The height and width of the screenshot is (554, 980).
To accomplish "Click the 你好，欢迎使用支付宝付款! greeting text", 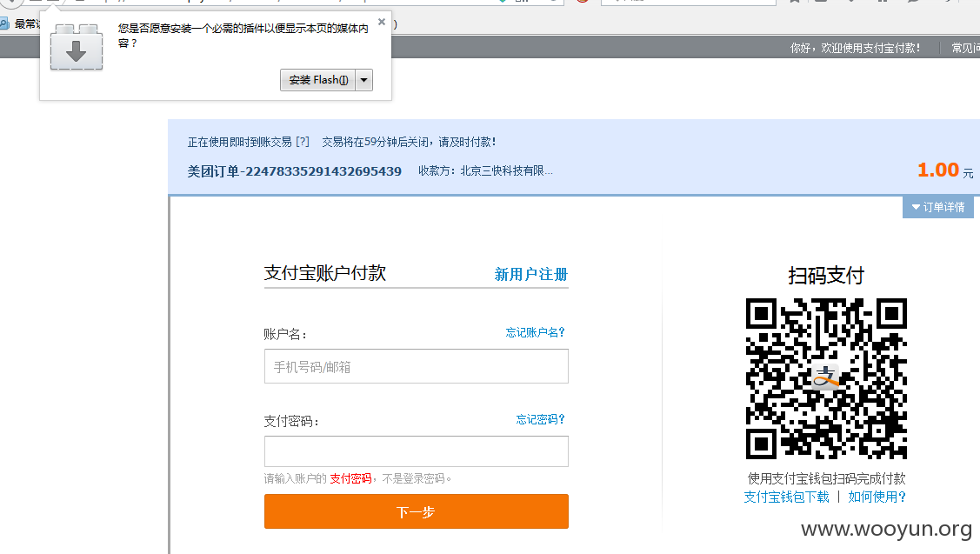I will [x=855, y=48].
